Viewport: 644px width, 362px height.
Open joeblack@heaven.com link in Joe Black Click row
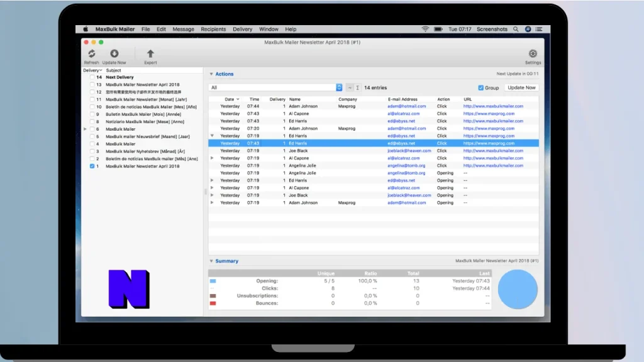coord(409,151)
